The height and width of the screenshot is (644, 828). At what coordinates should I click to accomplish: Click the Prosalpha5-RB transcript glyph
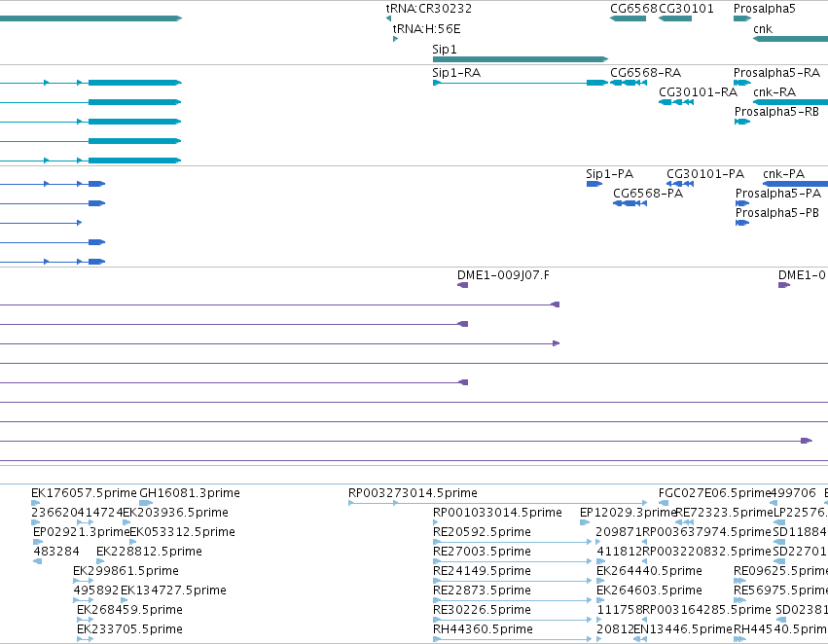tap(742, 122)
